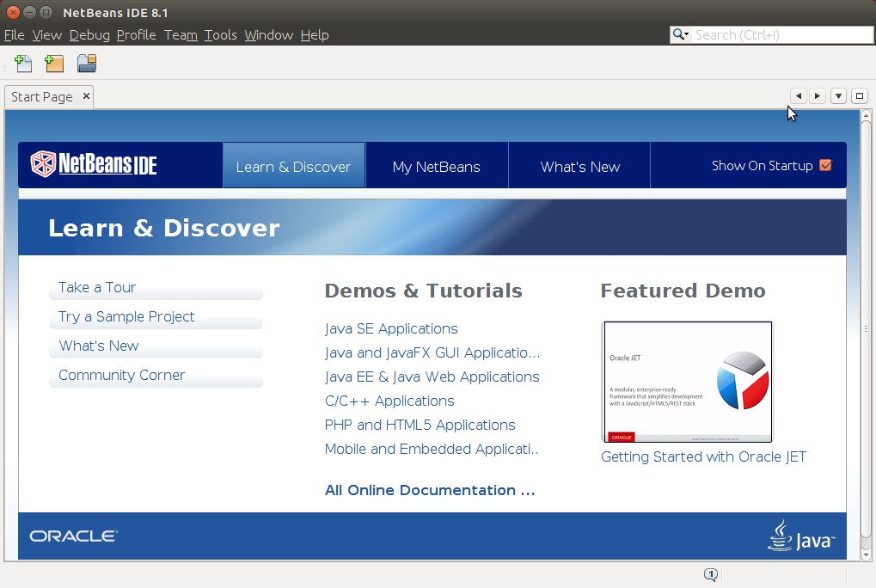
Task: Switch to the Learn & Discover tab
Action: [293, 166]
